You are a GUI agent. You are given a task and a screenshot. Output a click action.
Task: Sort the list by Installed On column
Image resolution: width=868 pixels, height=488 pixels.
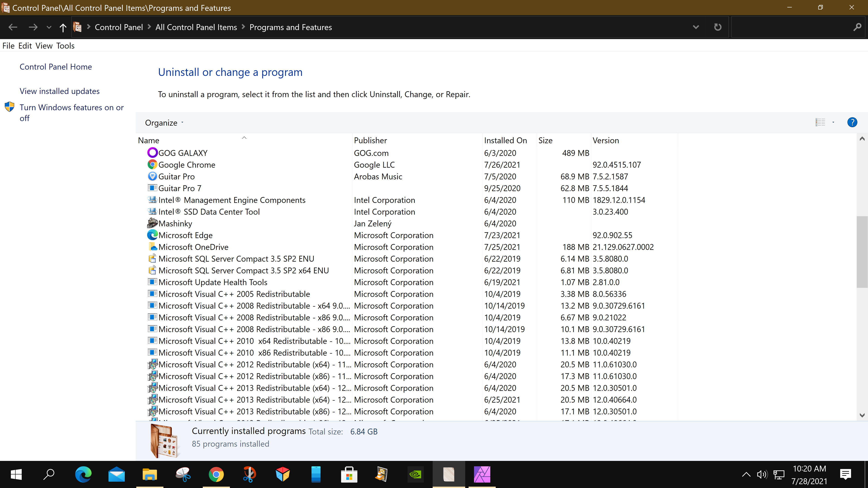(510, 141)
